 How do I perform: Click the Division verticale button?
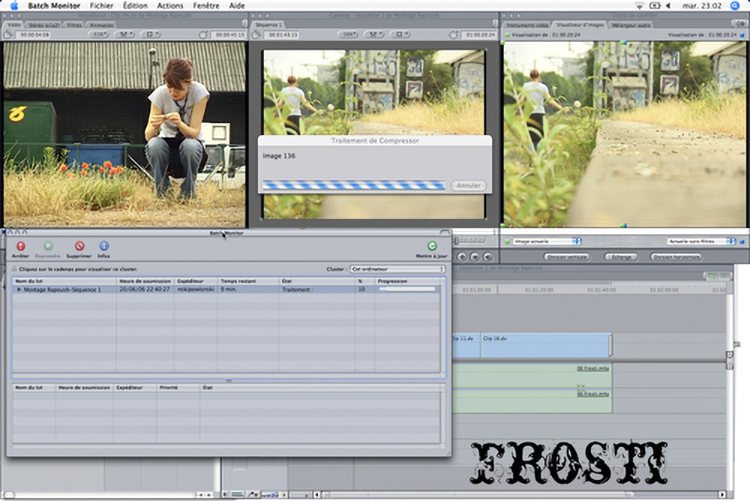567,257
